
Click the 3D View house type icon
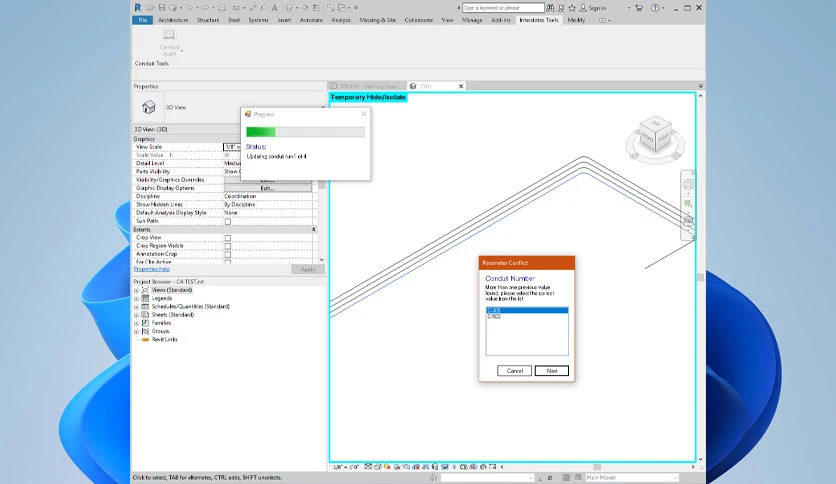click(x=149, y=107)
